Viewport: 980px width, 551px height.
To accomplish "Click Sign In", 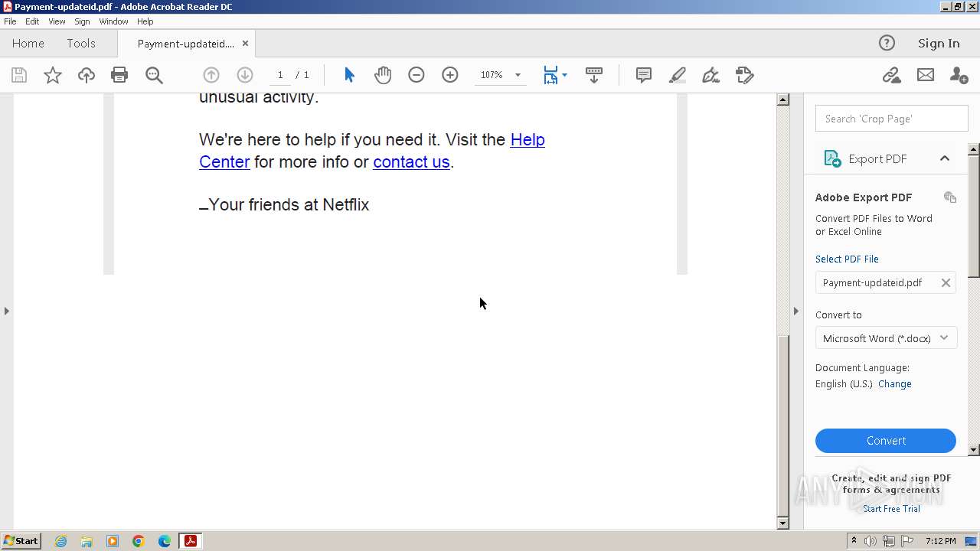I will click(939, 44).
